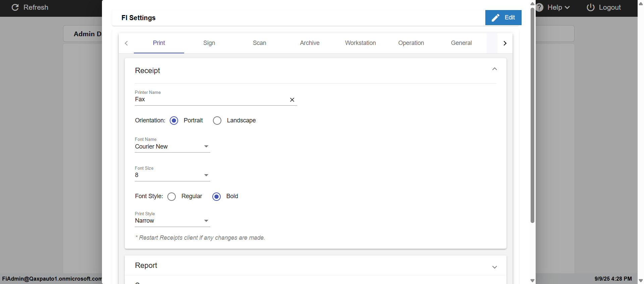The image size is (644, 284).
Task: Click the Refresh circular arrow icon
Action: click(x=15, y=7)
